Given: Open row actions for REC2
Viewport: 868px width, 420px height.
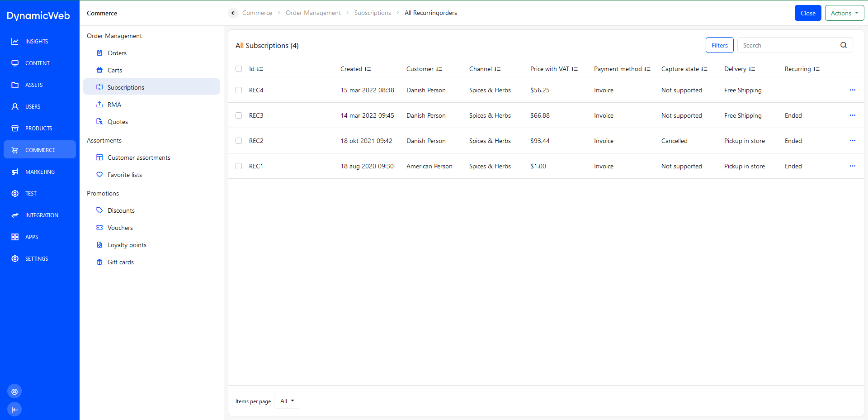Looking at the screenshot, I should click(x=853, y=141).
